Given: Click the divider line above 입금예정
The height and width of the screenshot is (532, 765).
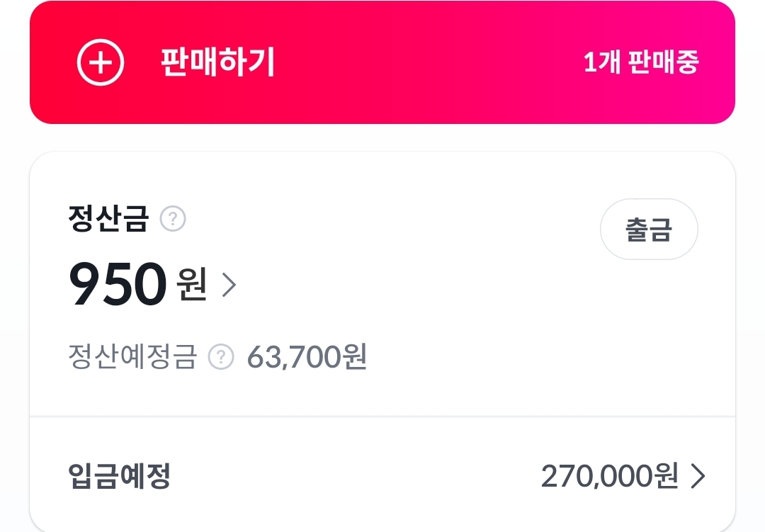Looking at the screenshot, I should pos(382,417).
